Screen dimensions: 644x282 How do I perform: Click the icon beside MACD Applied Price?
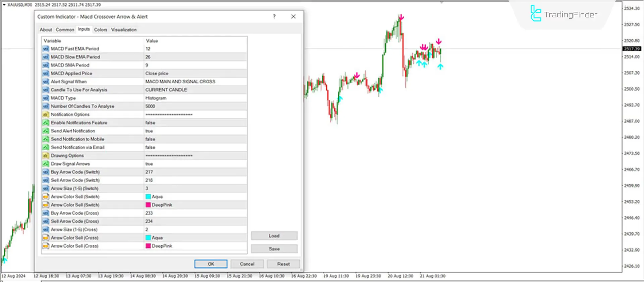coord(46,74)
